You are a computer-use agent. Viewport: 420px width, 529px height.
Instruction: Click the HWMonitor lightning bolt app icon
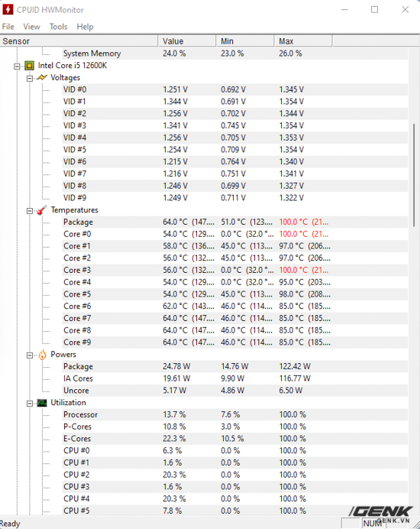point(8,9)
